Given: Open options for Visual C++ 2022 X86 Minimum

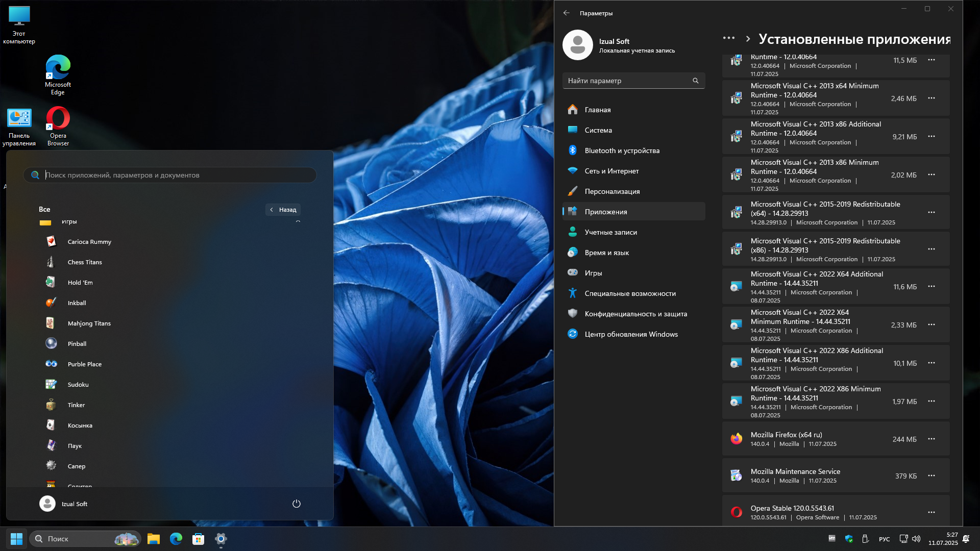Looking at the screenshot, I should click(932, 401).
